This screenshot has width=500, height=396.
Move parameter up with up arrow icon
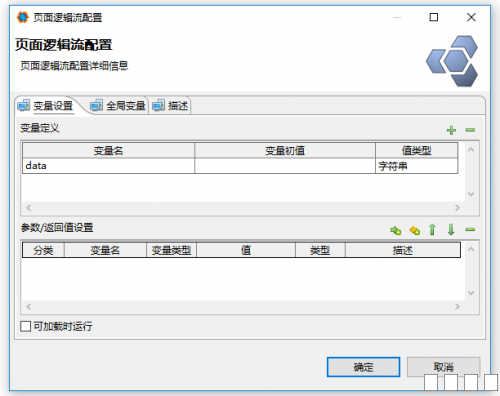(432, 230)
